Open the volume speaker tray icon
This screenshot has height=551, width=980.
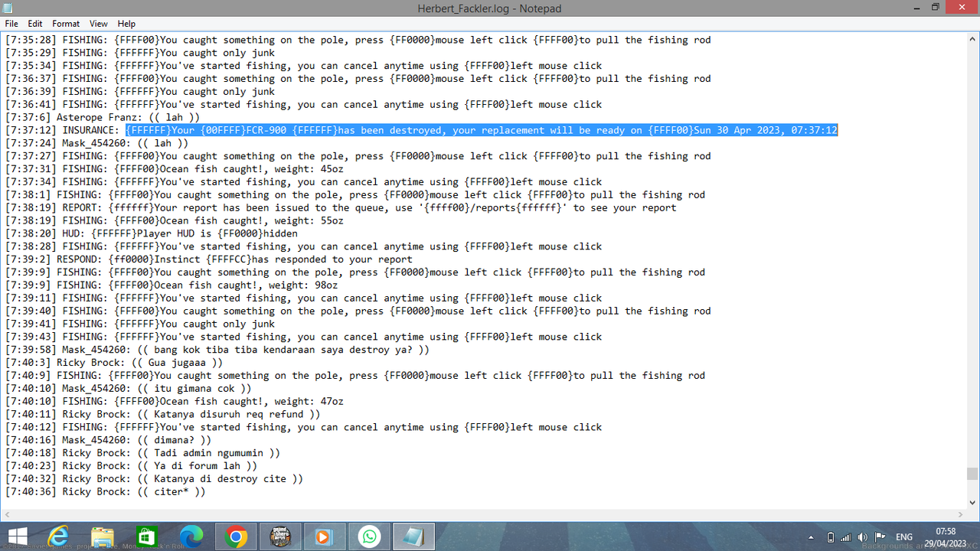coord(863,537)
